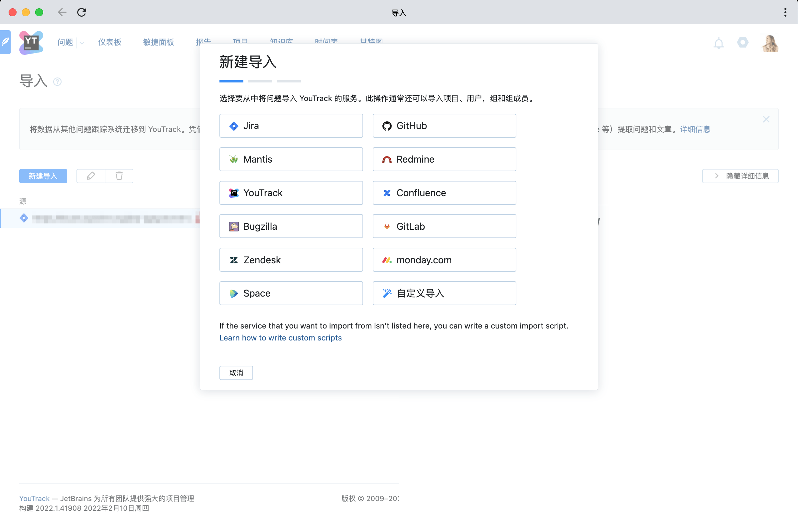The width and height of the screenshot is (798, 532).
Task: Choose Confluence as import source
Action: click(444, 193)
